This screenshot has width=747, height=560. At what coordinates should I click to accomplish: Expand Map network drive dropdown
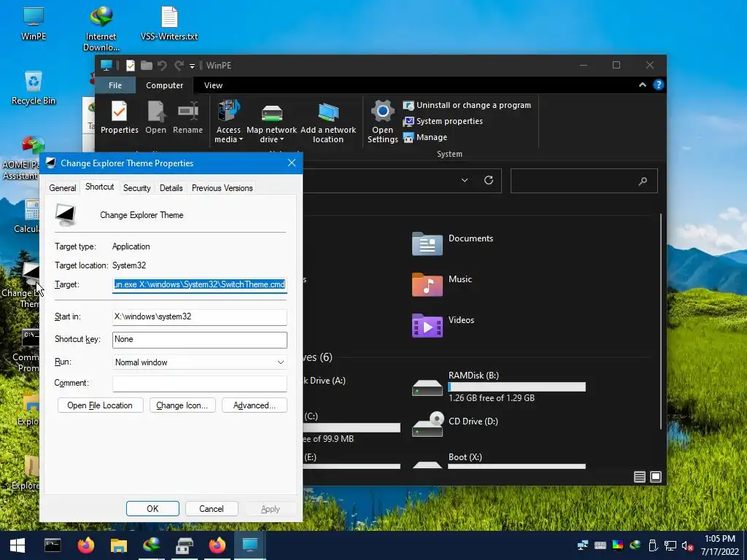pyautogui.click(x=271, y=122)
